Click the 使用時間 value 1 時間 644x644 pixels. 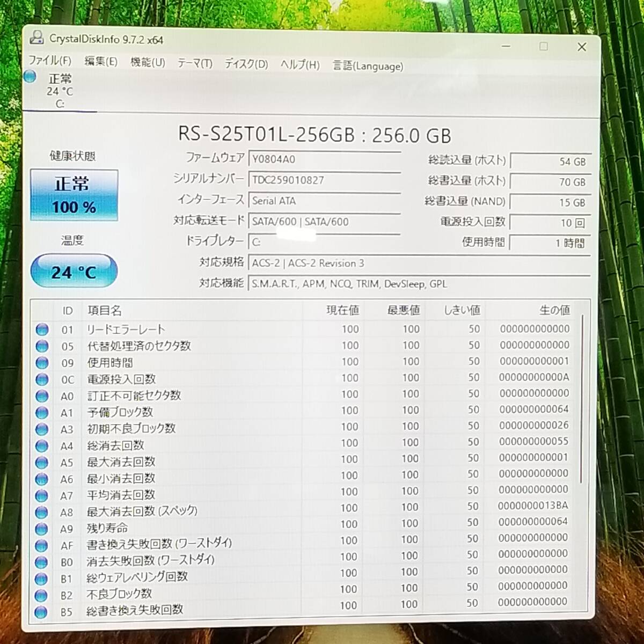point(551,243)
